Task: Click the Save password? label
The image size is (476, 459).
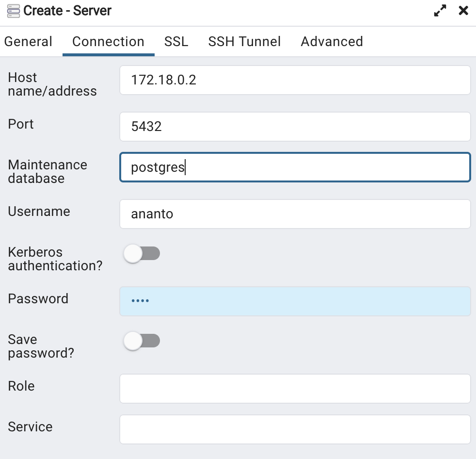Action: coord(41,346)
